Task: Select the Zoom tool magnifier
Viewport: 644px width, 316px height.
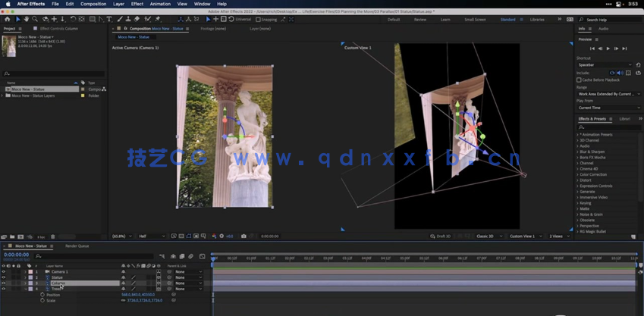Action: click(x=35, y=19)
